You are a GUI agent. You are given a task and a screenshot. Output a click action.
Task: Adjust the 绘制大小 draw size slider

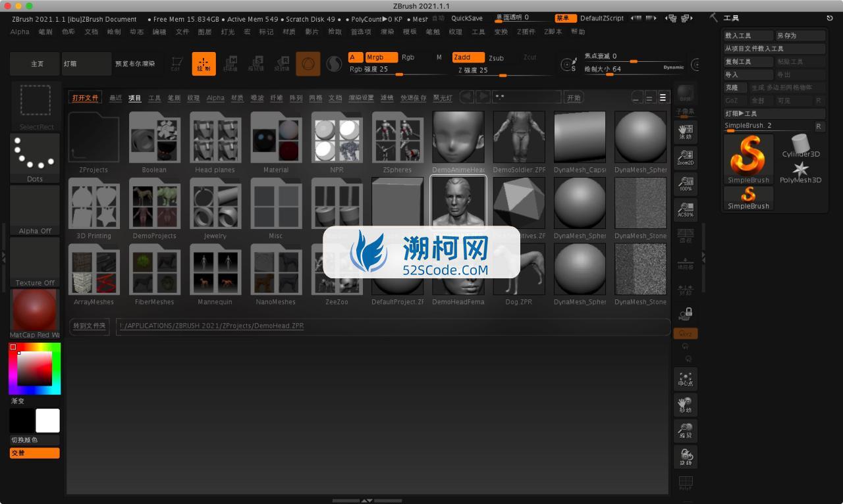click(x=634, y=69)
